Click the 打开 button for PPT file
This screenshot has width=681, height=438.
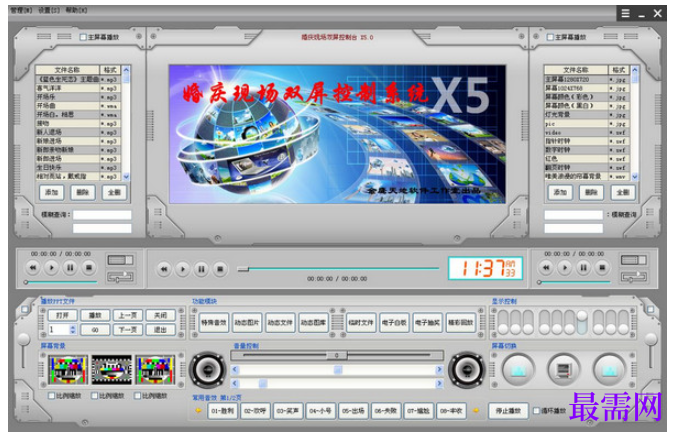click(62, 315)
